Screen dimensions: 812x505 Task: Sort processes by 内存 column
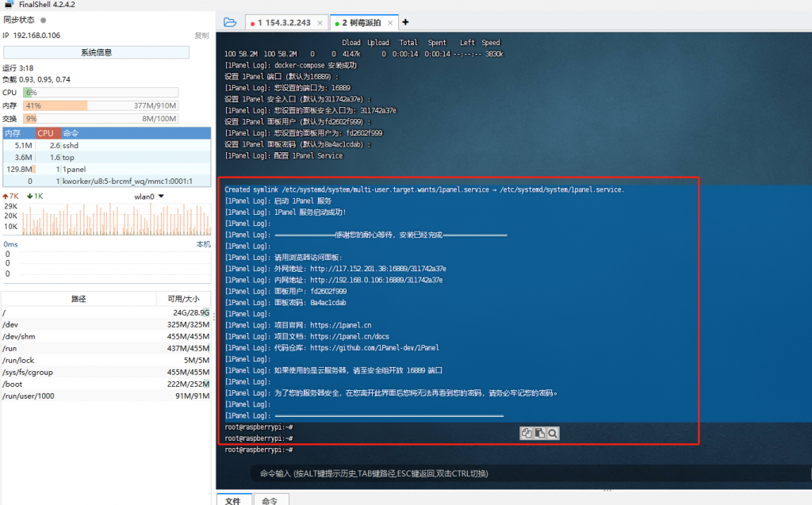19,133
